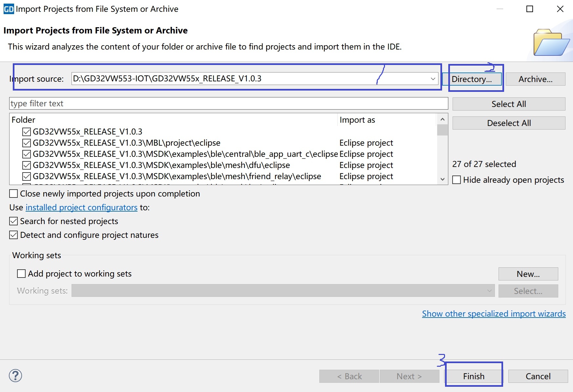Toggle Search for nested projects checkbox
This screenshot has width=573, height=392.
(13, 221)
